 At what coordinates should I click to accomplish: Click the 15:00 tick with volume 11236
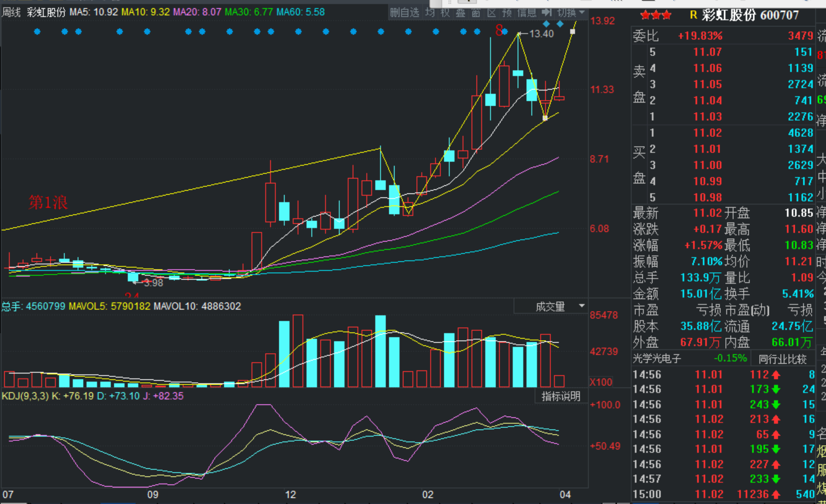(x=724, y=494)
